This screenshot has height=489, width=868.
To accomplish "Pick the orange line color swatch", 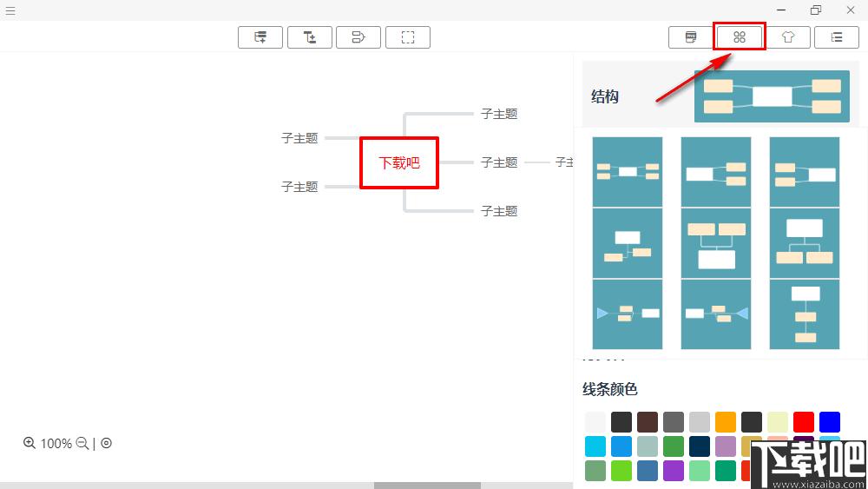I will click(x=725, y=422).
